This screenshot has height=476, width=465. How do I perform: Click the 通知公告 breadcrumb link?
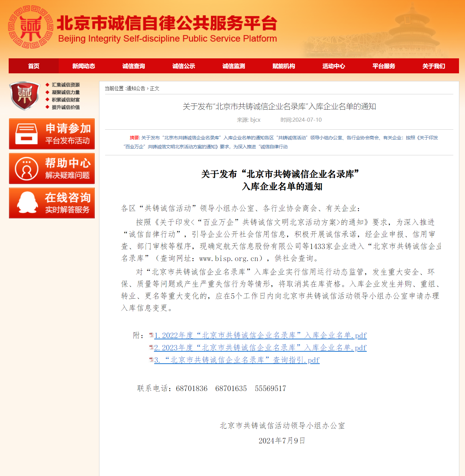(136, 88)
